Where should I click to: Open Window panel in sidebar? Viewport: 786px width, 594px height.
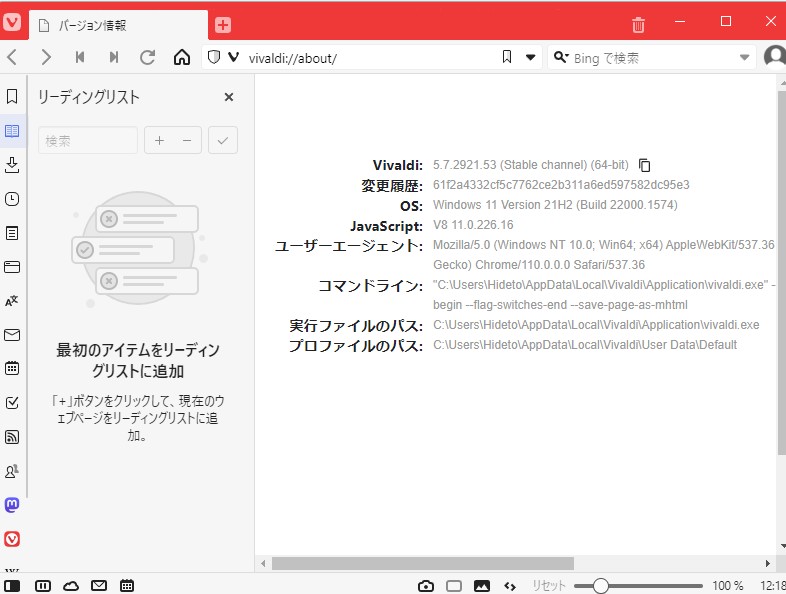12,267
